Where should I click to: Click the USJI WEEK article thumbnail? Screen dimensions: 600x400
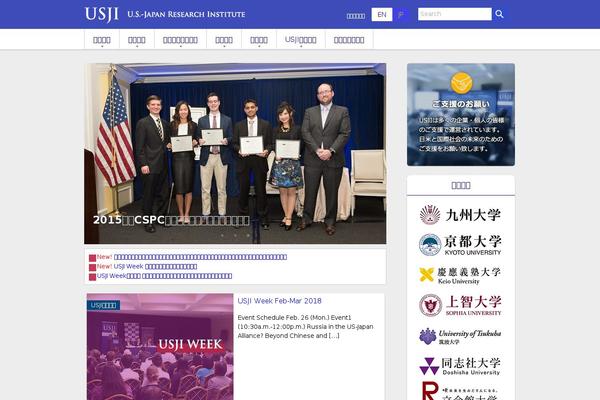(x=160, y=347)
